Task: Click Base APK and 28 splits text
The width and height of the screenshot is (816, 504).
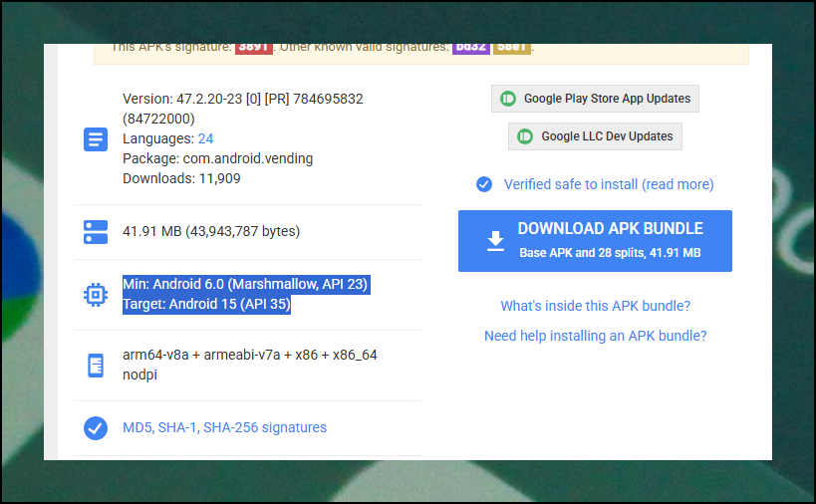Action: (610, 253)
